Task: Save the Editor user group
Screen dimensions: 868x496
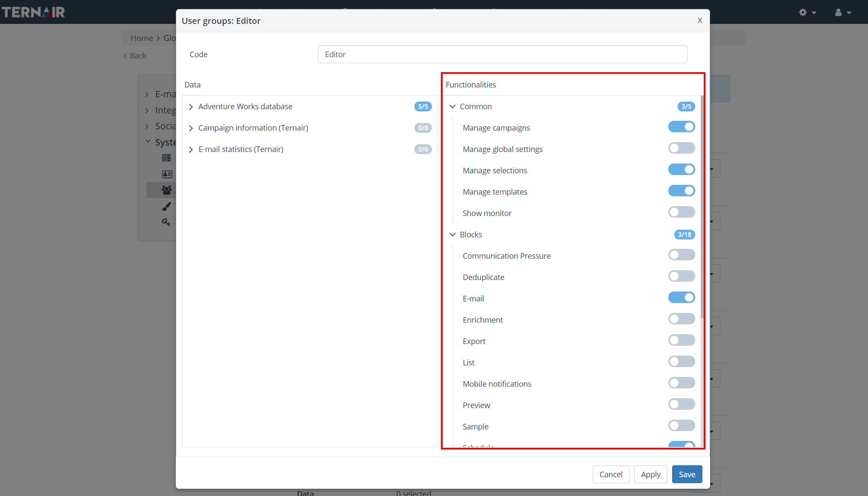Action: coord(687,474)
